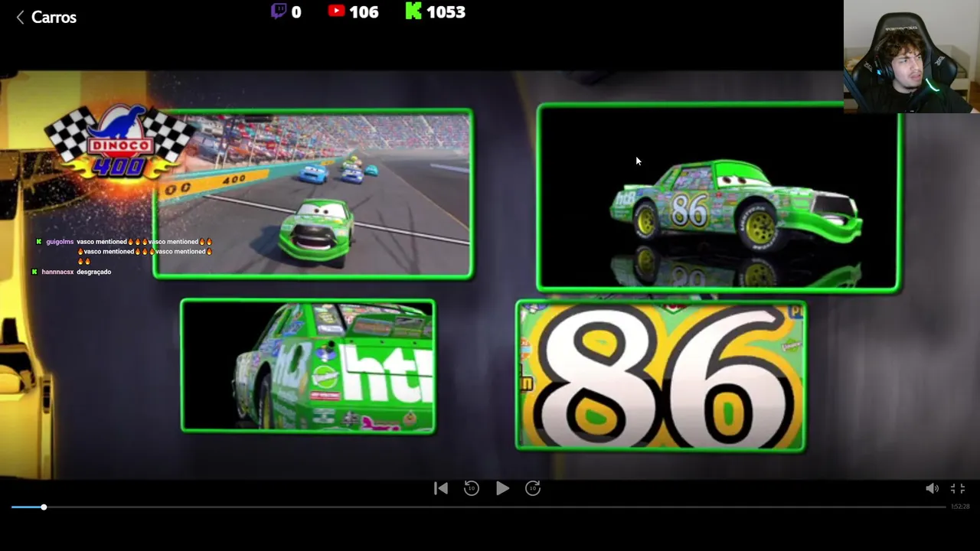Viewport: 980px width, 551px height.
Task: Seek to the middle of the progress bar
Action: (x=479, y=507)
